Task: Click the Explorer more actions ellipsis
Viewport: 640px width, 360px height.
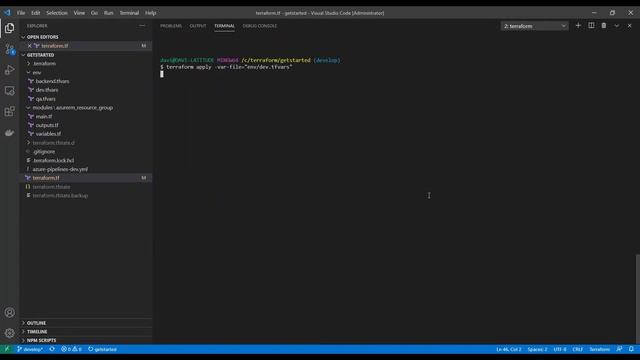Action: [142, 26]
